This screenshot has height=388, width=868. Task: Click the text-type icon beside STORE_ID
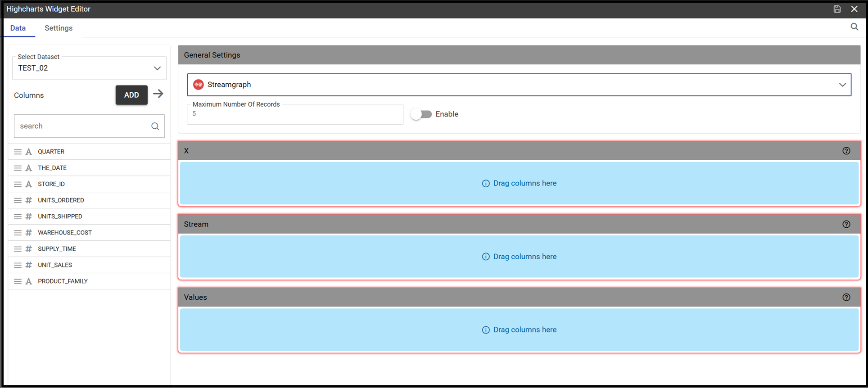[29, 184]
